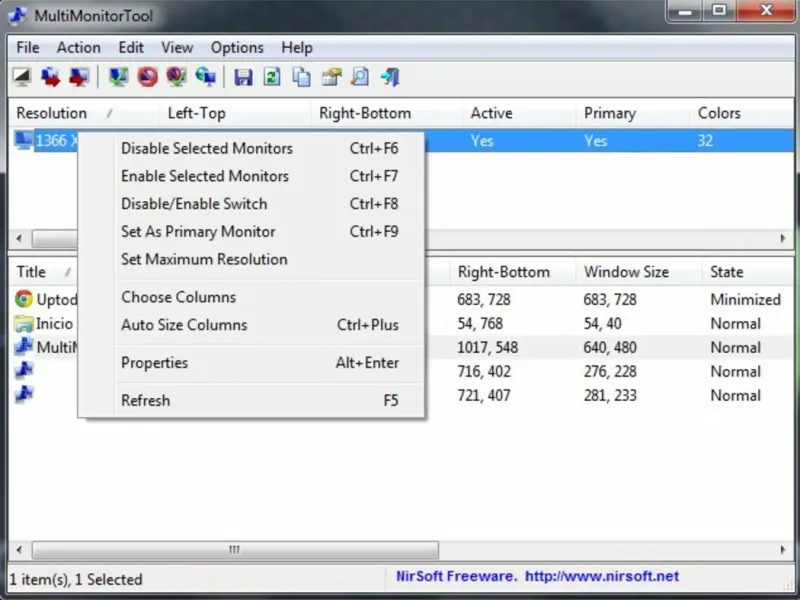The image size is (800, 600).
Task: Click the folder icon in the Inicio row
Action: click(x=23, y=323)
